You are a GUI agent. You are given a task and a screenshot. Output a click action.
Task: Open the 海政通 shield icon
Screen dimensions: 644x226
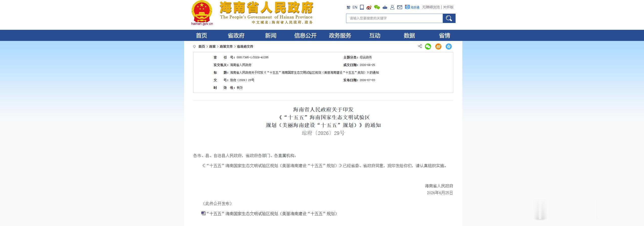pyautogui.click(x=407, y=7)
